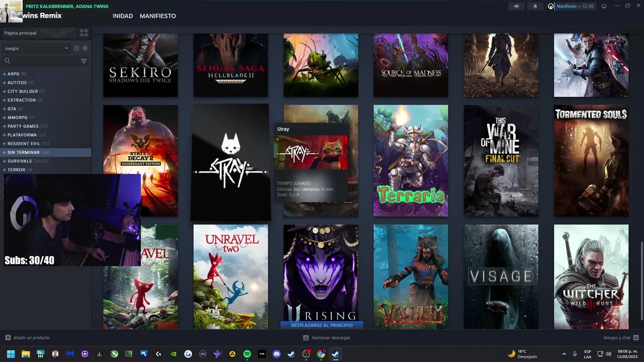Select the SURVIVALS collection
Image resolution: width=644 pixels, height=362 pixels.
(x=45, y=161)
